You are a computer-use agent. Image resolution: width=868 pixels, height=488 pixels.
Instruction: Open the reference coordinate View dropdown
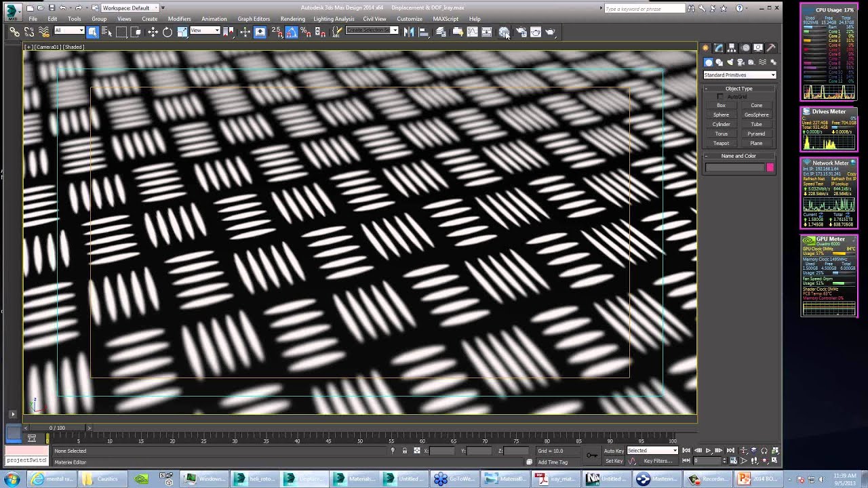point(205,30)
